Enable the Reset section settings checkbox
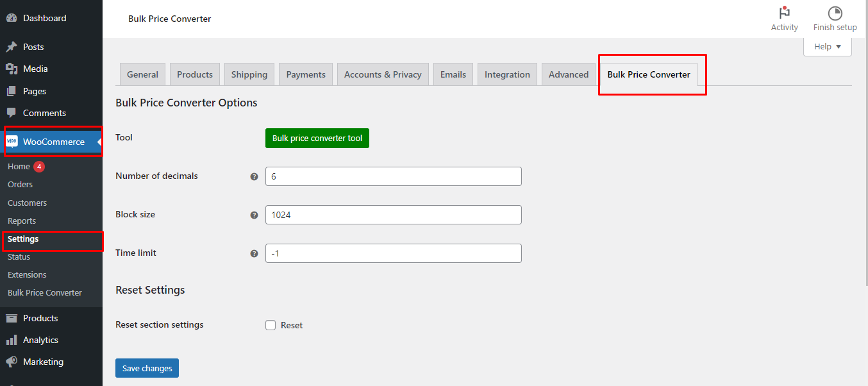This screenshot has width=868, height=386. (271, 325)
